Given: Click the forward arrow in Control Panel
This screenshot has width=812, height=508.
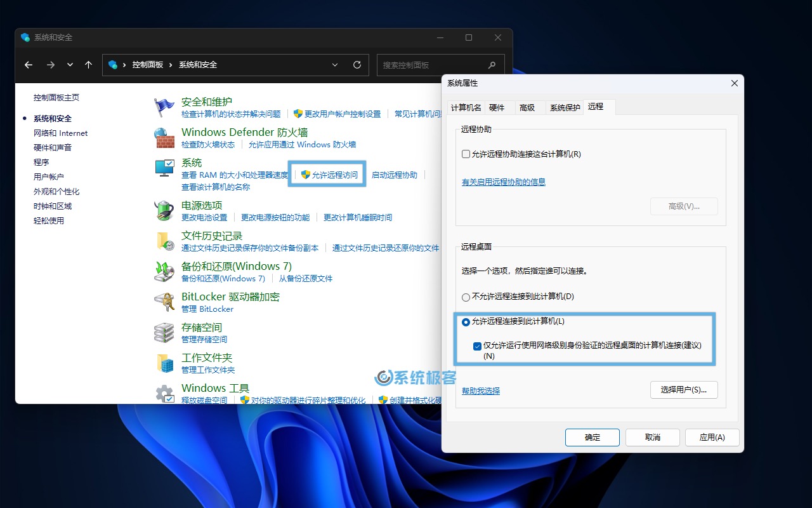Looking at the screenshot, I should pos(51,65).
